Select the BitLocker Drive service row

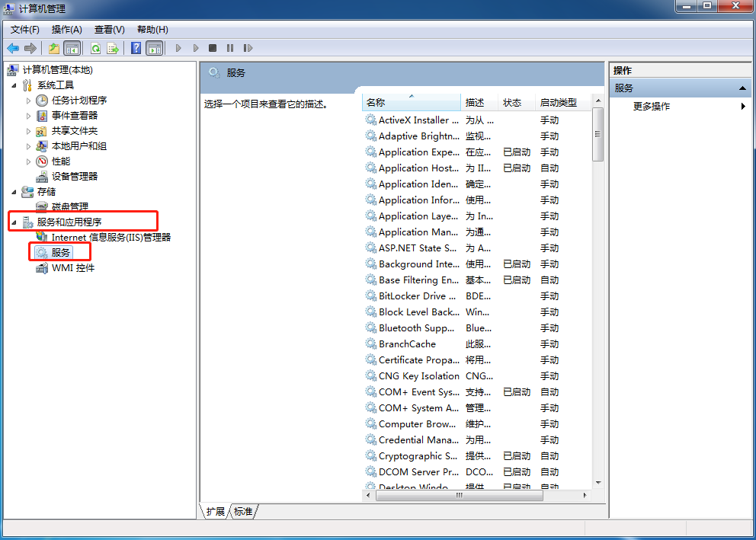pos(418,296)
